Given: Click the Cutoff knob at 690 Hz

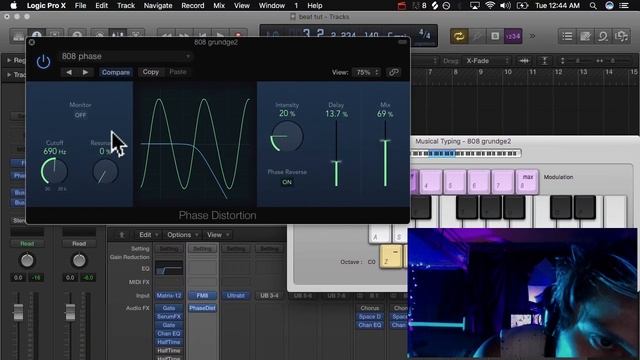Looking at the screenshot, I should point(54,171).
